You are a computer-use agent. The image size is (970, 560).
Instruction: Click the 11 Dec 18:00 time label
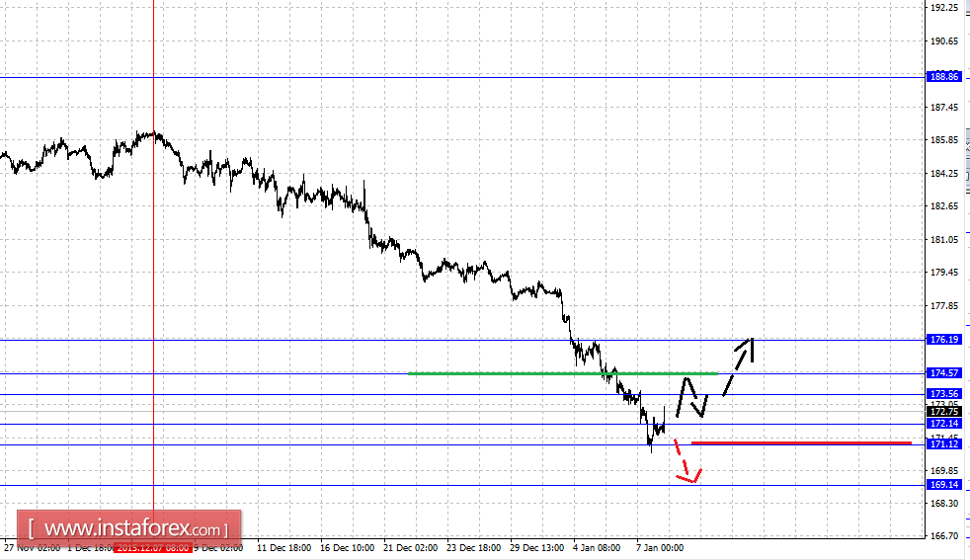[283, 548]
